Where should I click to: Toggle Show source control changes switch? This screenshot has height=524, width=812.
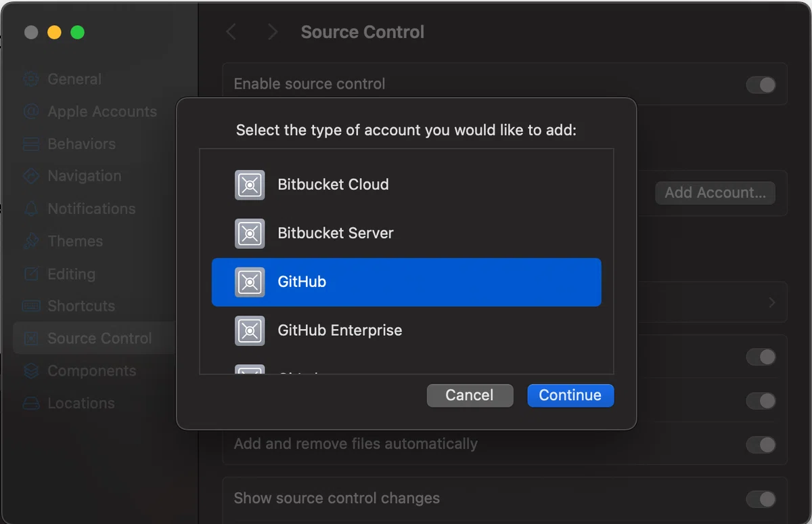tap(761, 499)
